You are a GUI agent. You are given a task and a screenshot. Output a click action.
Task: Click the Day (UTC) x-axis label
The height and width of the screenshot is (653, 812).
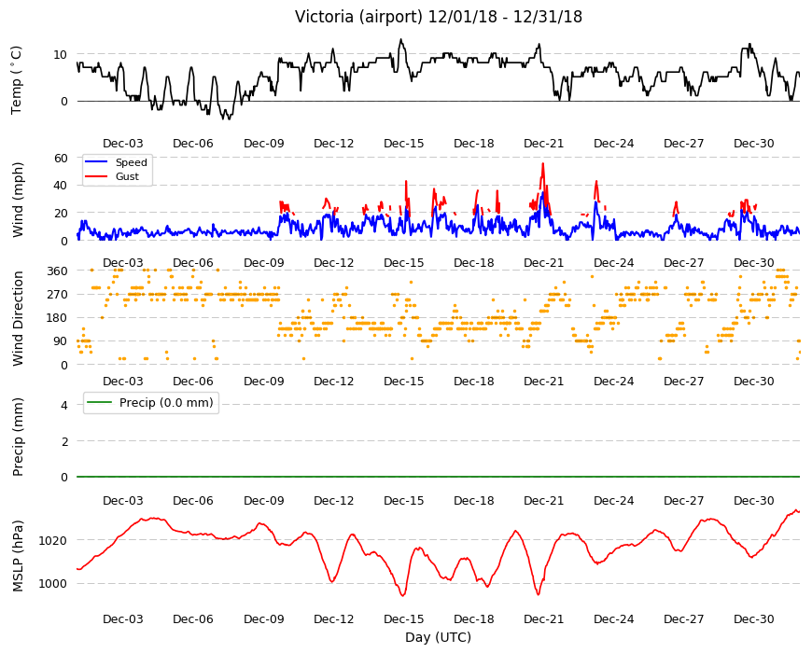[438, 637]
